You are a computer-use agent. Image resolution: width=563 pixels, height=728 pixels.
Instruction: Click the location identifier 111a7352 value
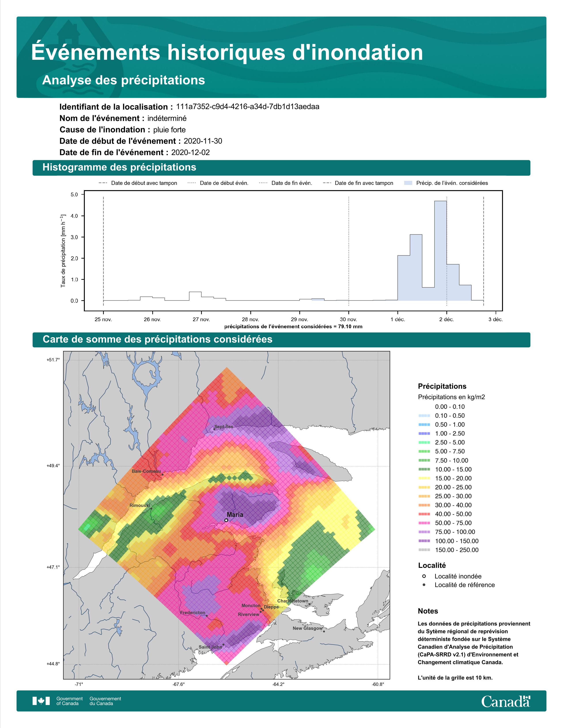pyautogui.click(x=247, y=107)
